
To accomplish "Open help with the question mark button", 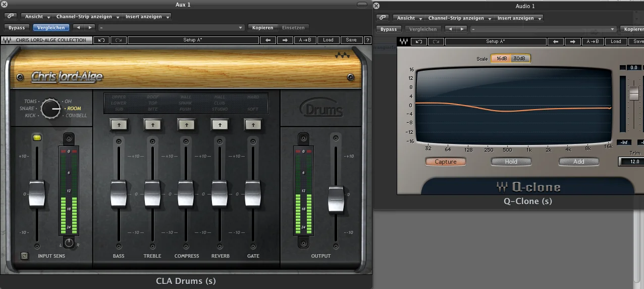I will (x=367, y=40).
